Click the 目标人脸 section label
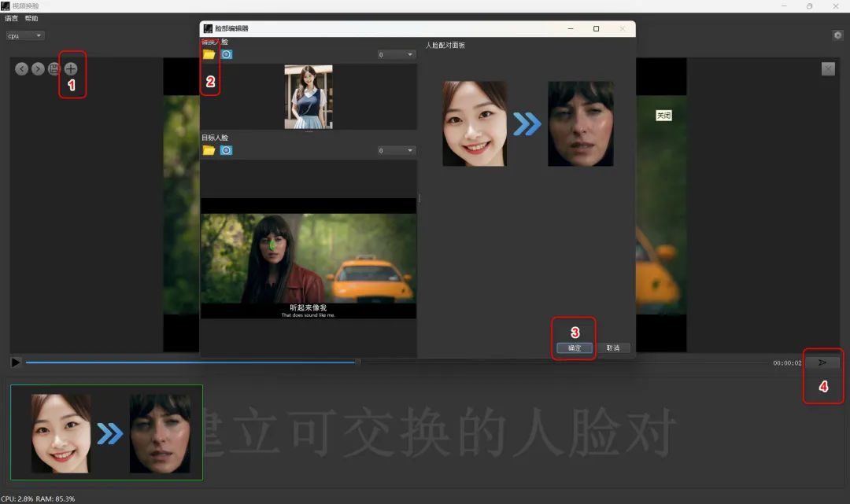 215,138
